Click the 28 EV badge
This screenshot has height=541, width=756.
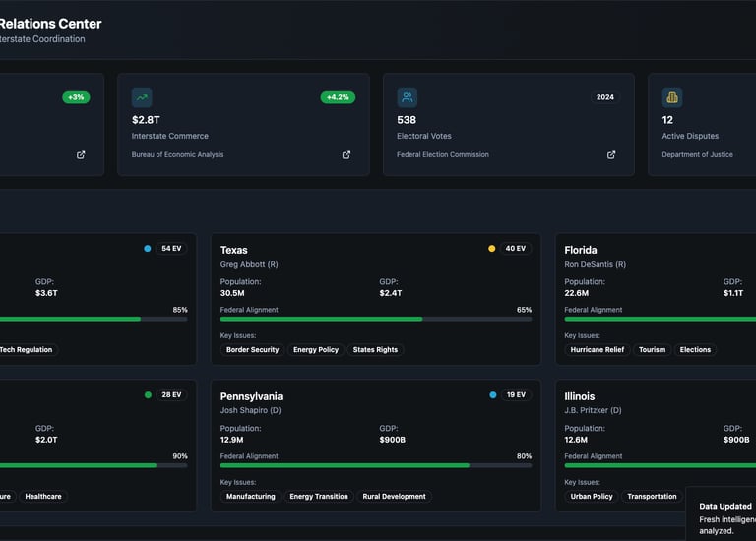pyautogui.click(x=171, y=395)
